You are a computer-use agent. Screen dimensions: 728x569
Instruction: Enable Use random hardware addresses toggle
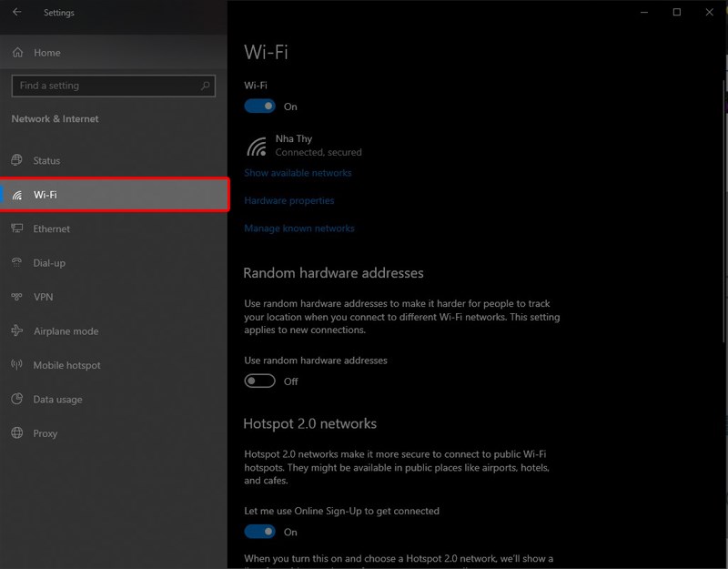click(260, 381)
